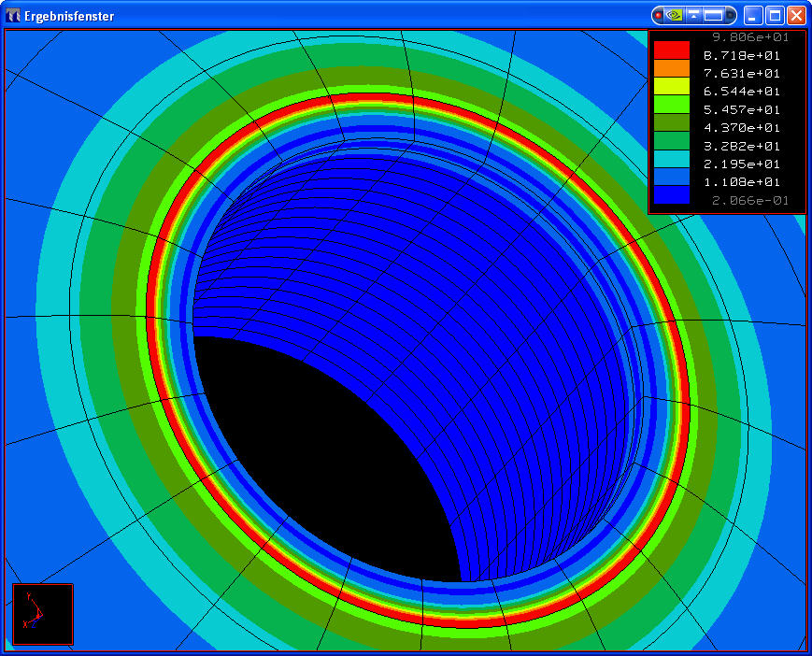This screenshot has height=656, width=812.
Task: Open the NVIDIA eye logo menu
Action: coord(673,16)
